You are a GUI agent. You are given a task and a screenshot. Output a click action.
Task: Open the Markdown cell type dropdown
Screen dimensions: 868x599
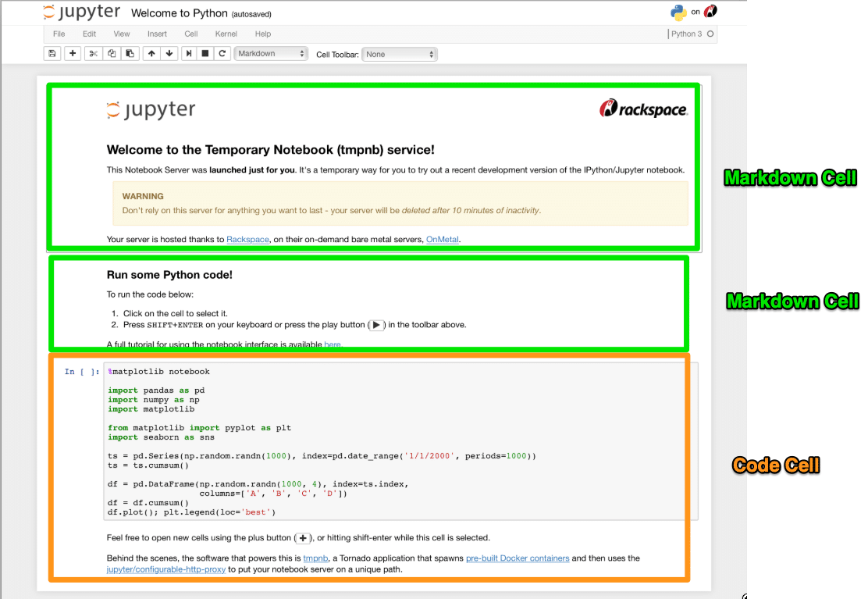point(272,54)
